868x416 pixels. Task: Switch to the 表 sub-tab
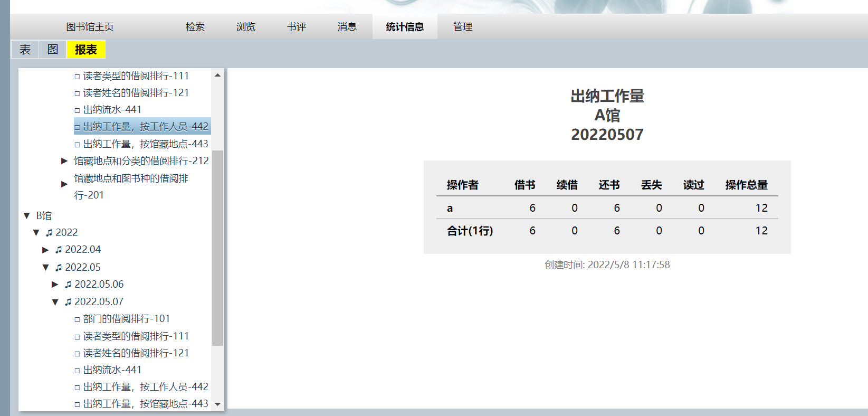click(x=25, y=50)
